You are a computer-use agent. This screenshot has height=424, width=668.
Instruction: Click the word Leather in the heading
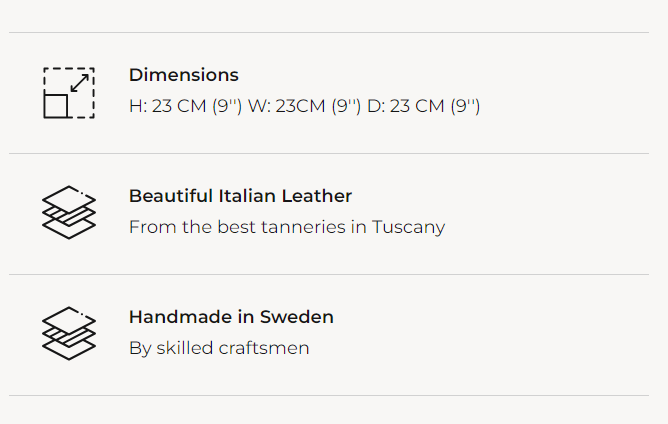click(320, 196)
